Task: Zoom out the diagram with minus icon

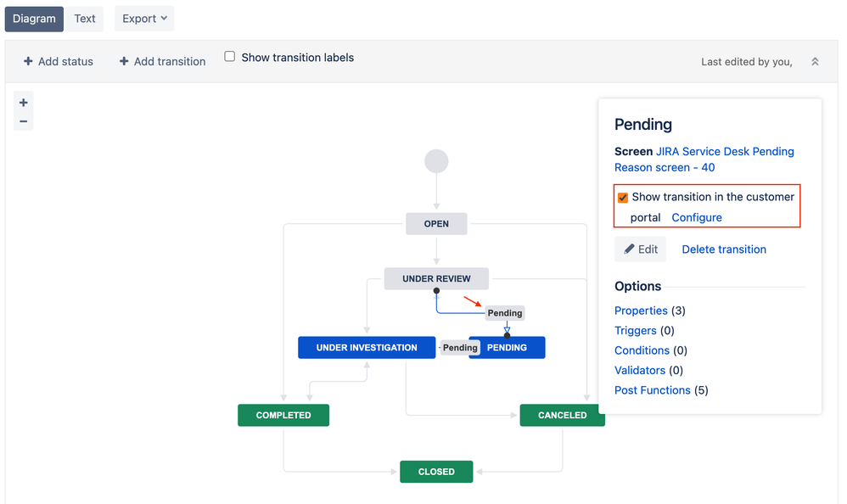Action: (x=24, y=121)
